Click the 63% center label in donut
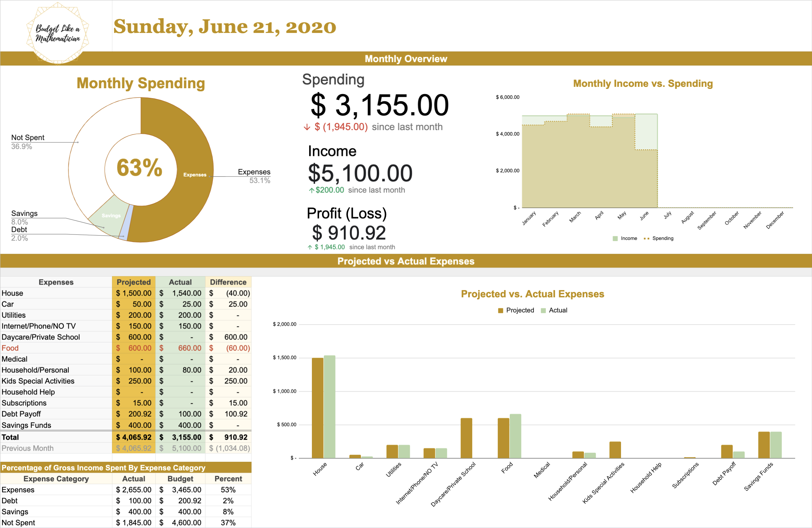The width and height of the screenshot is (812, 528). pyautogui.click(x=139, y=168)
